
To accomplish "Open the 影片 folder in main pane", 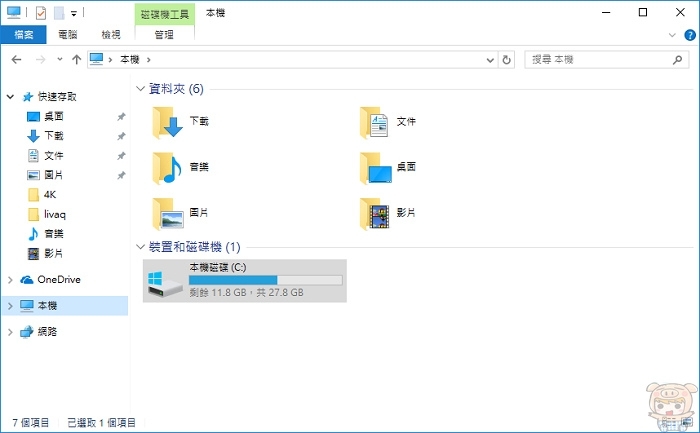I will tap(388, 213).
